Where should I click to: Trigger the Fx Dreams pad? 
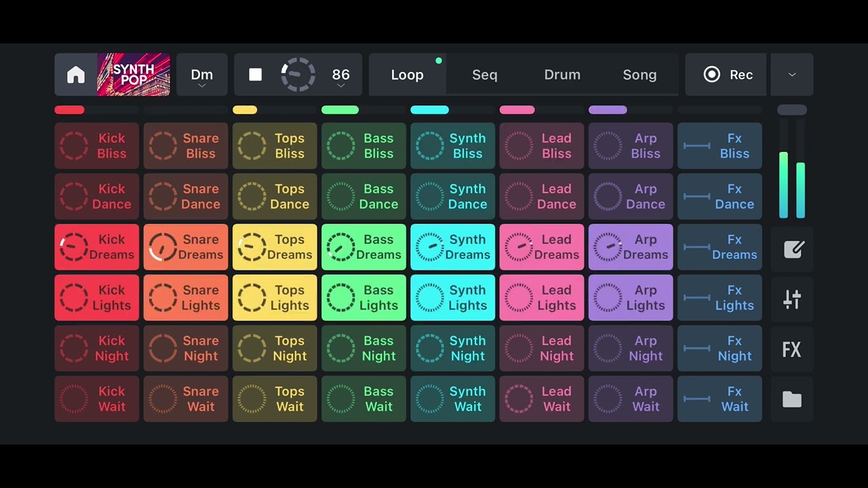coord(719,247)
